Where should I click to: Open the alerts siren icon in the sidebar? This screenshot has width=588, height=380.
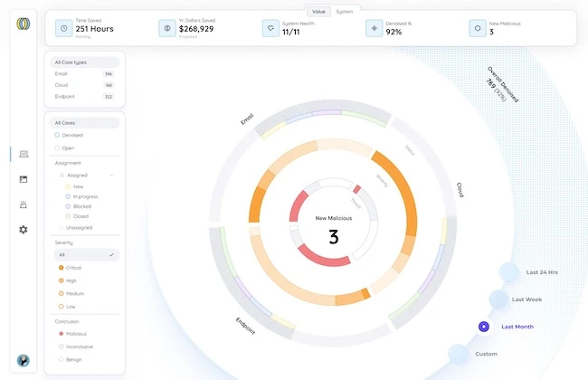pyautogui.click(x=24, y=204)
